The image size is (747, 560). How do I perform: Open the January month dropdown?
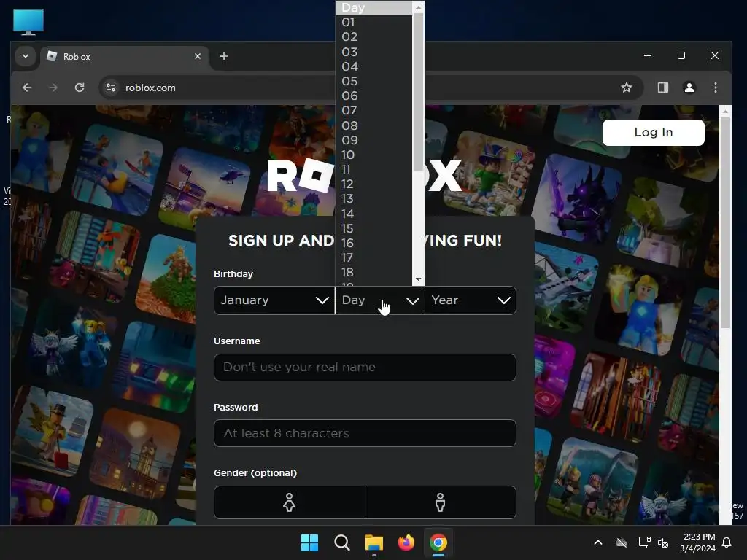pos(274,300)
